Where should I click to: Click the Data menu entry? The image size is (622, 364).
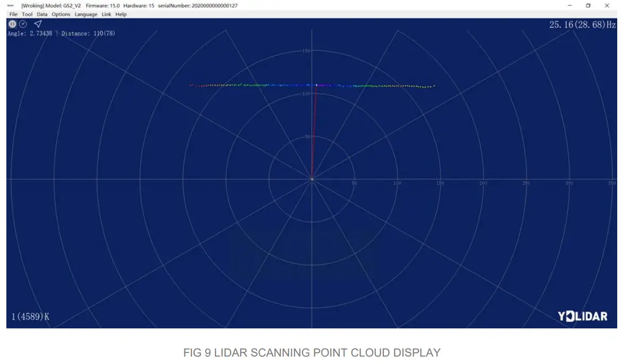click(42, 14)
